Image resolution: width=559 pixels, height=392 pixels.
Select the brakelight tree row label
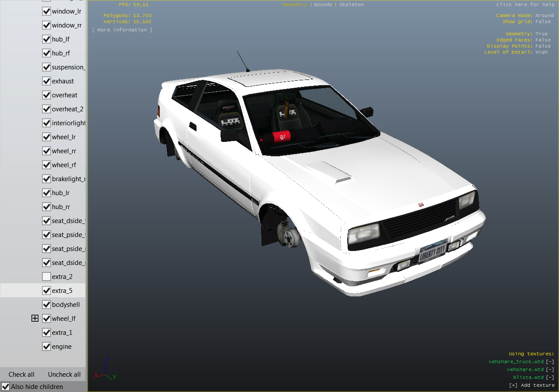click(69, 179)
